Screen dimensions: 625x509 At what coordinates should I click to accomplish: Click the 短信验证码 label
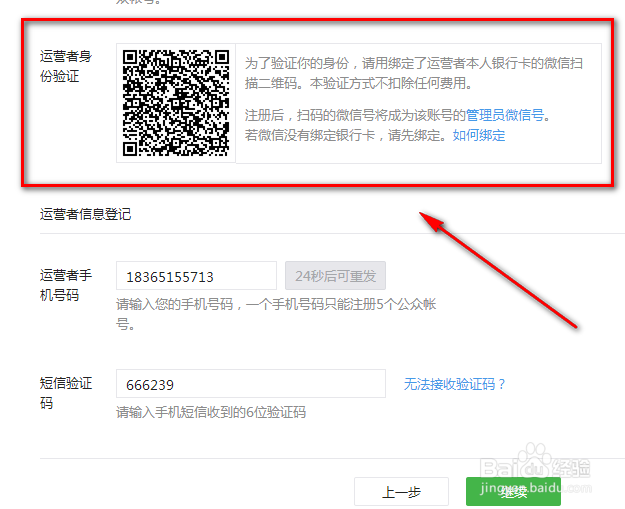point(66,393)
